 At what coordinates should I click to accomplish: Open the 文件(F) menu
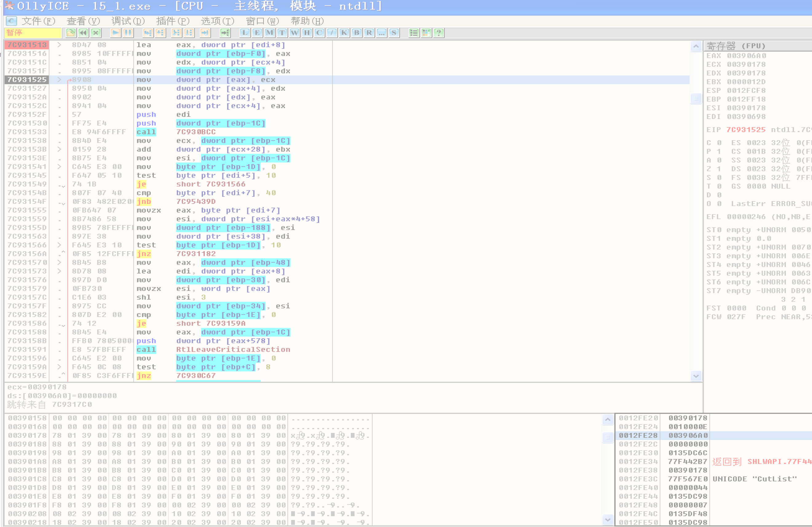tap(38, 21)
